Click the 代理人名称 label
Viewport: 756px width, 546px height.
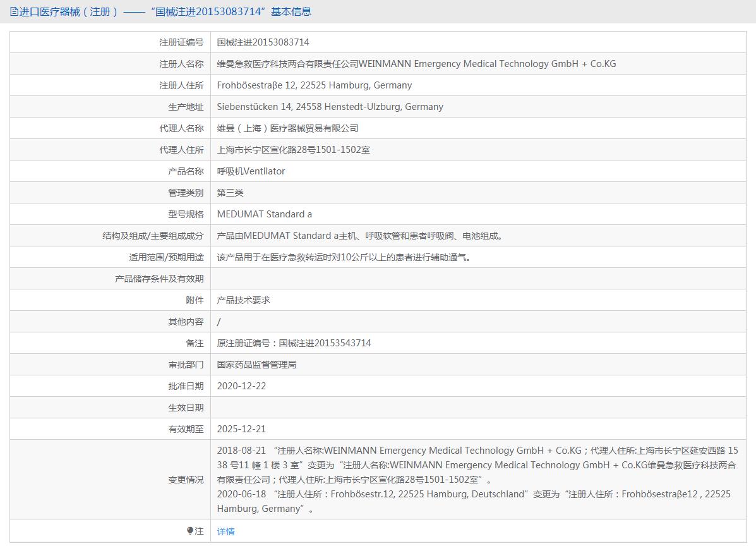click(x=181, y=128)
